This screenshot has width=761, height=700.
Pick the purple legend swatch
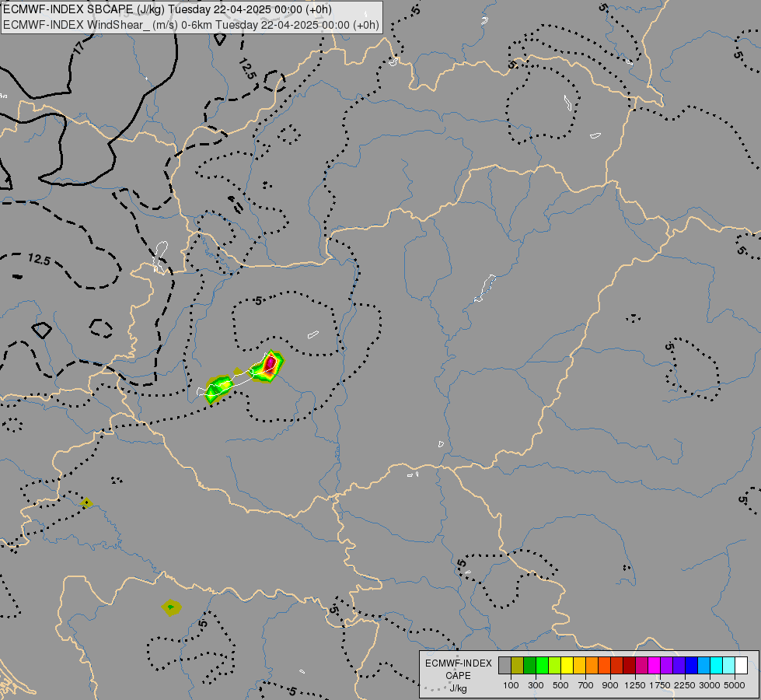point(667,665)
